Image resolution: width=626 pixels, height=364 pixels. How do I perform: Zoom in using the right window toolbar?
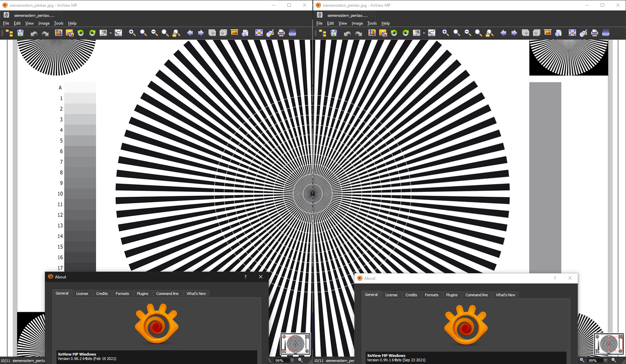pyautogui.click(x=446, y=33)
